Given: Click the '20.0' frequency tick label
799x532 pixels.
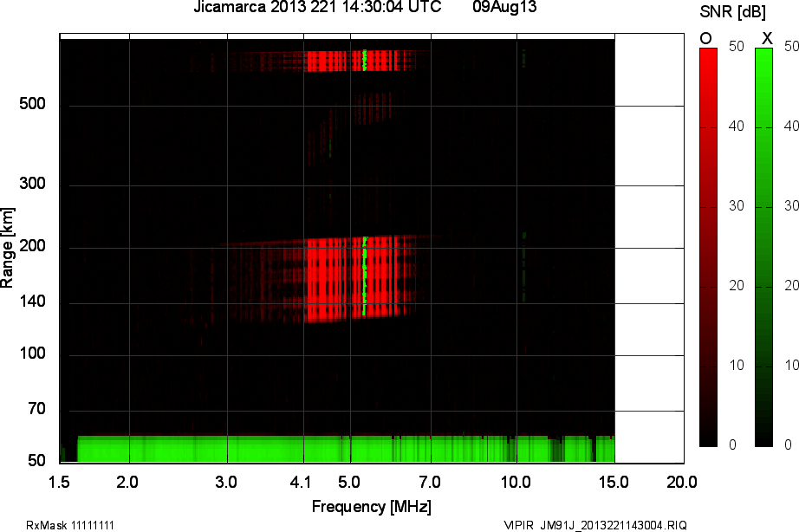Looking at the screenshot, I should (681, 482).
